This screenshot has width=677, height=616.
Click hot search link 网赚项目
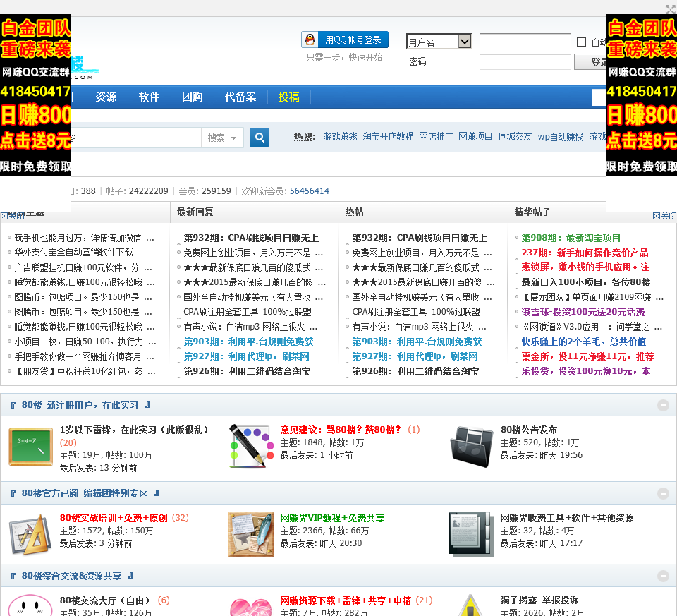tap(475, 137)
